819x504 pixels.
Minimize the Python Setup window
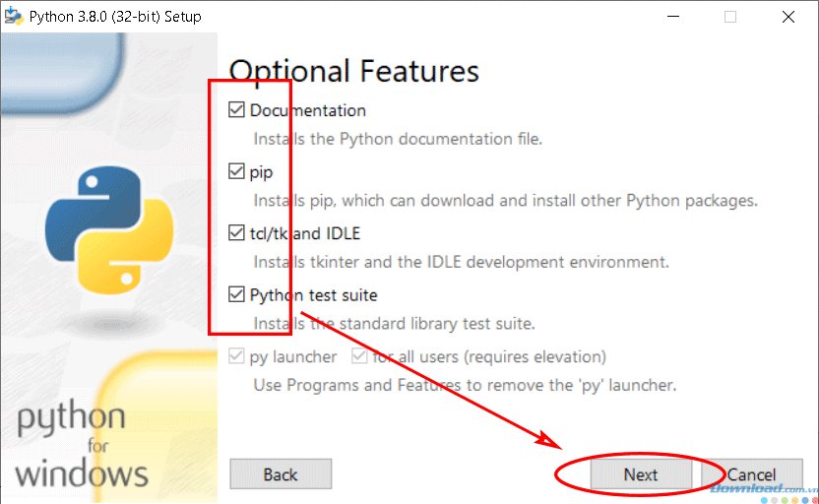[672, 17]
